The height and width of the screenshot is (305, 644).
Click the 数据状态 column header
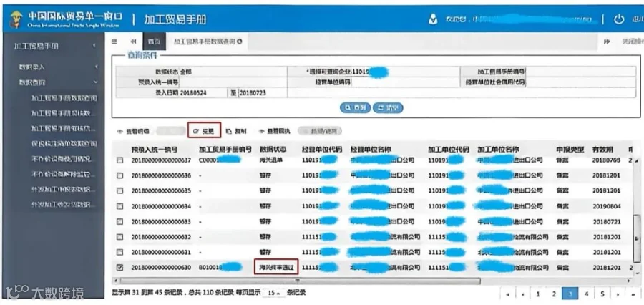pyautogui.click(x=273, y=149)
